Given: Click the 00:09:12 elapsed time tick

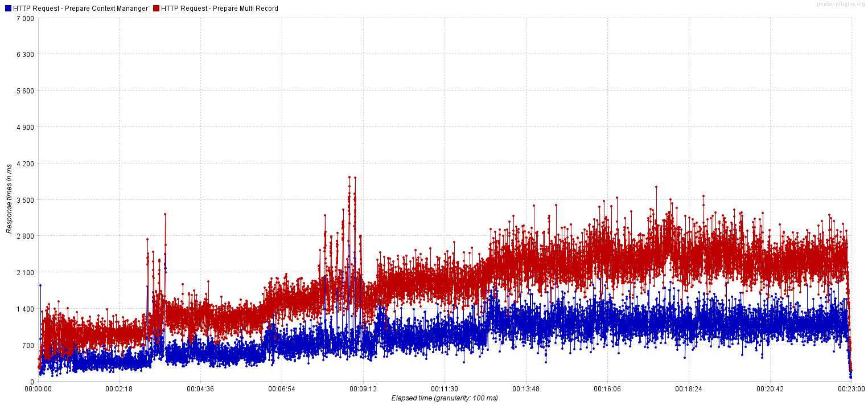Looking at the screenshot, I should [x=363, y=389].
